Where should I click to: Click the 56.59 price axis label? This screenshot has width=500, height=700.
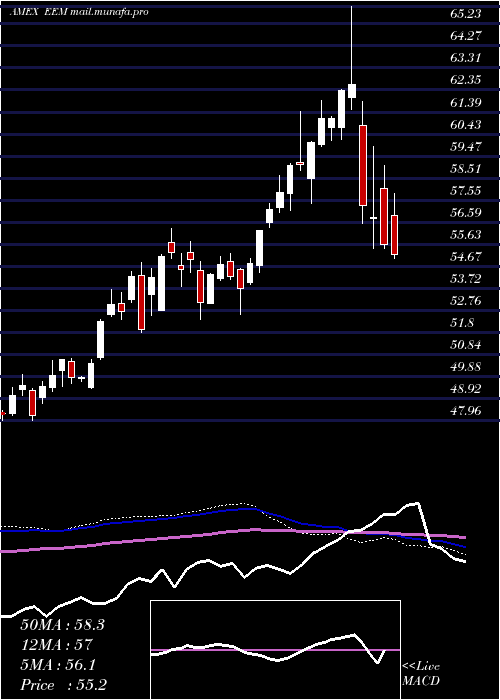coord(466,212)
